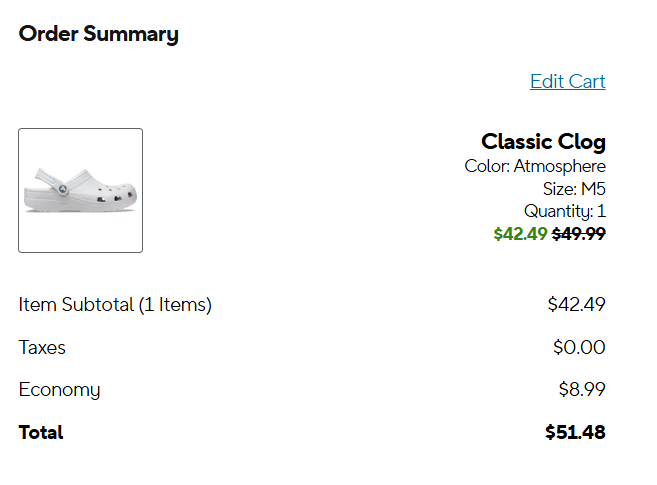This screenshot has height=485, width=657.
Task: Click the crossed-out $49.99 original price
Action: pyautogui.click(x=579, y=234)
